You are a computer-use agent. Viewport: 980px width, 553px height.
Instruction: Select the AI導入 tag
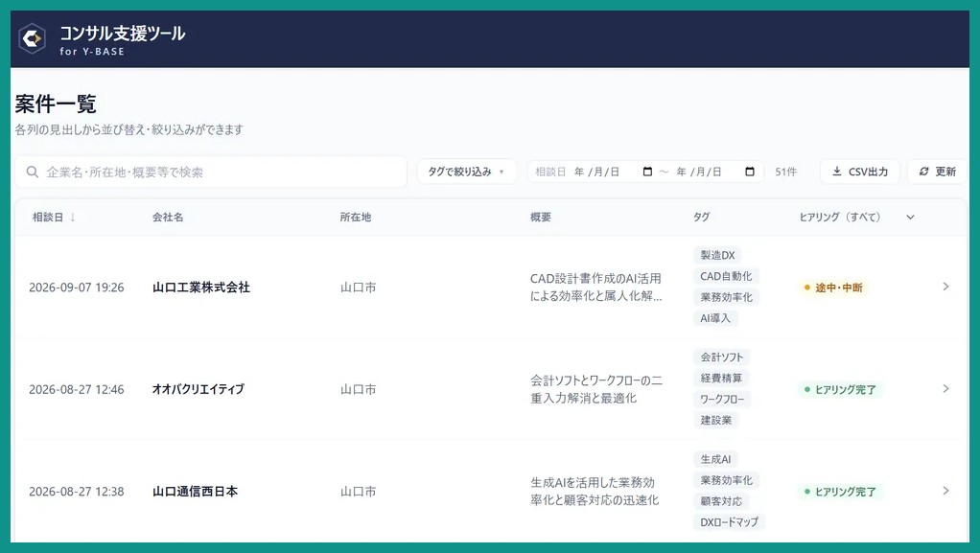715,318
